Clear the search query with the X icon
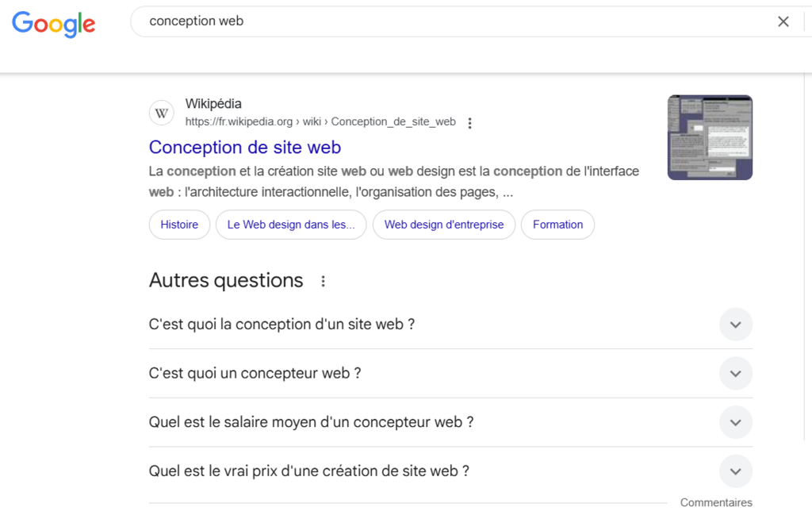The image size is (812, 519). click(783, 21)
